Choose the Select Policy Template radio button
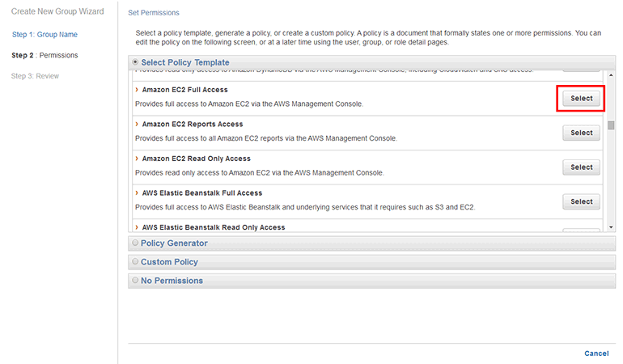623x364 pixels. coord(135,62)
